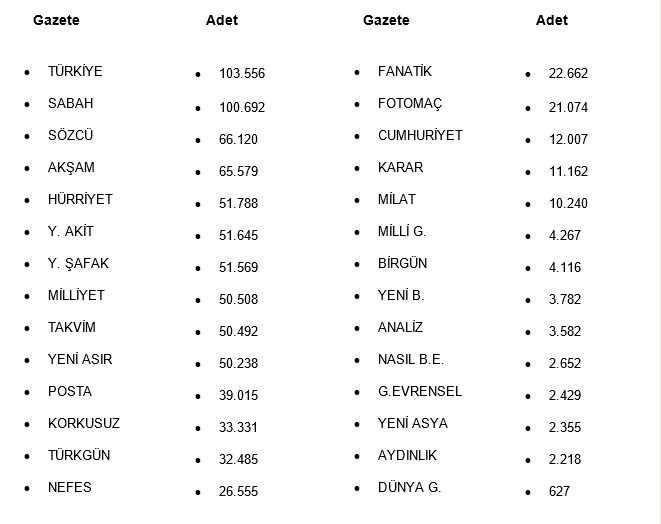Click the TÜRKİYE newspaper entry

tap(75, 71)
